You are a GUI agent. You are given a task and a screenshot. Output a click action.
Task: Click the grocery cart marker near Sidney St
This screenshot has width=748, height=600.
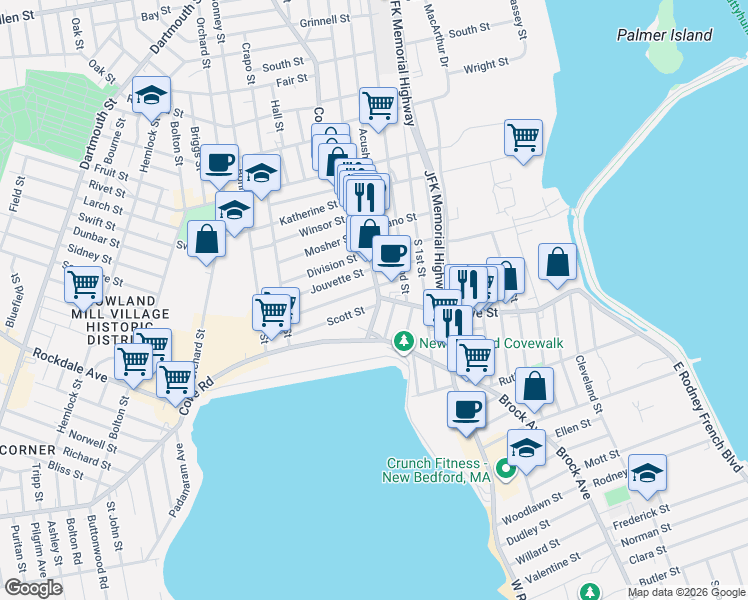tap(83, 286)
